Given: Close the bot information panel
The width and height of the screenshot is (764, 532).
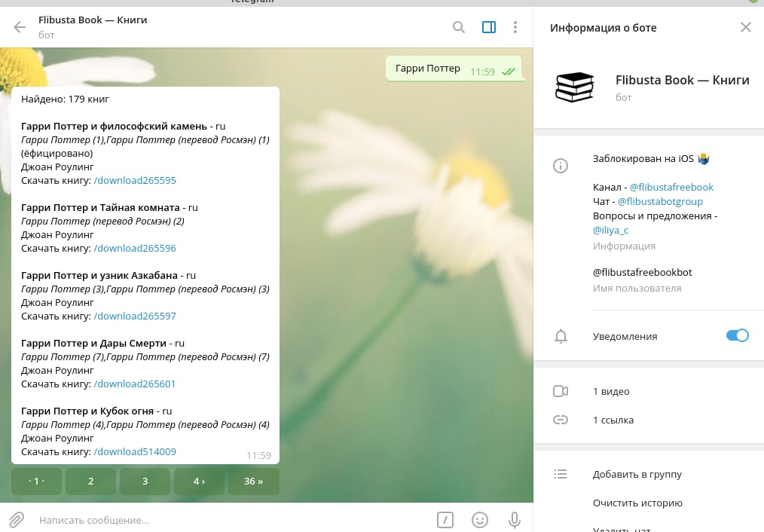Looking at the screenshot, I should [745, 27].
